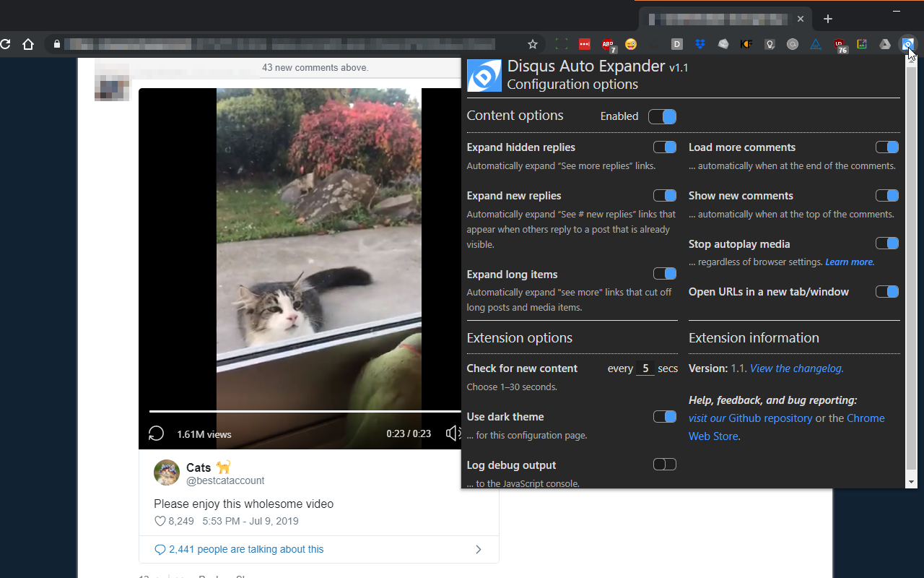The height and width of the screenshot is (578, 924).
Task: Click the '1.61M views' label
Action: tap(204, 434)
